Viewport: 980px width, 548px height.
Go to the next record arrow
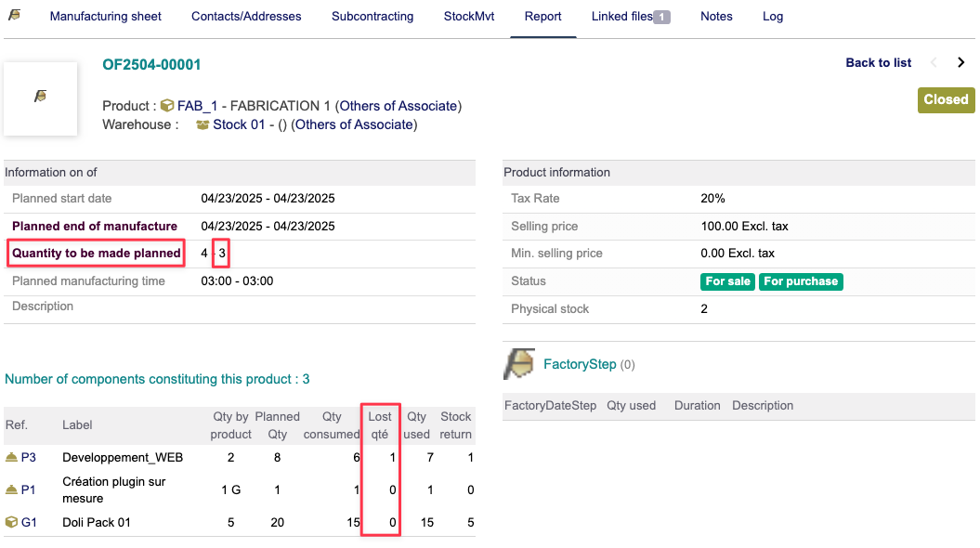click(x=961, y=63)
